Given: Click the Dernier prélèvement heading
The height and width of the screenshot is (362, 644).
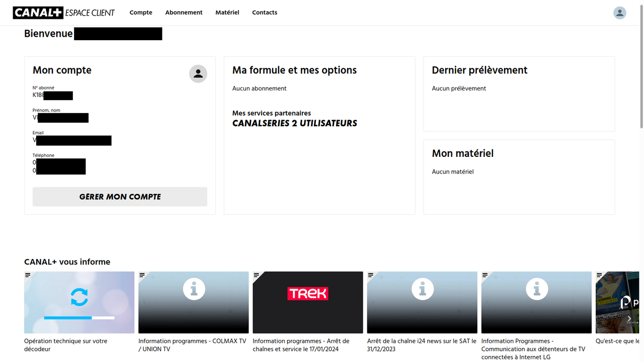Looking at the screenshot, I should pyautogui.click(x=479, y=70).
